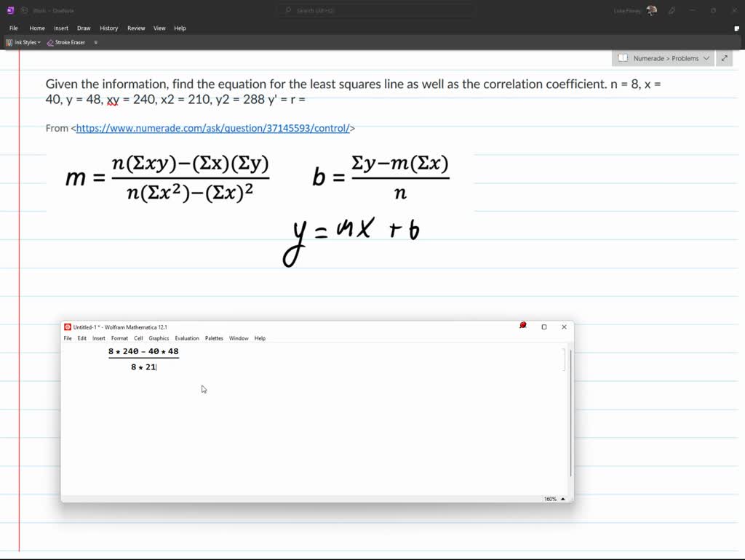The image size is (745, 560).
Task: Open the Ink Styles dropdown arrow
Action: coord(39,42)
